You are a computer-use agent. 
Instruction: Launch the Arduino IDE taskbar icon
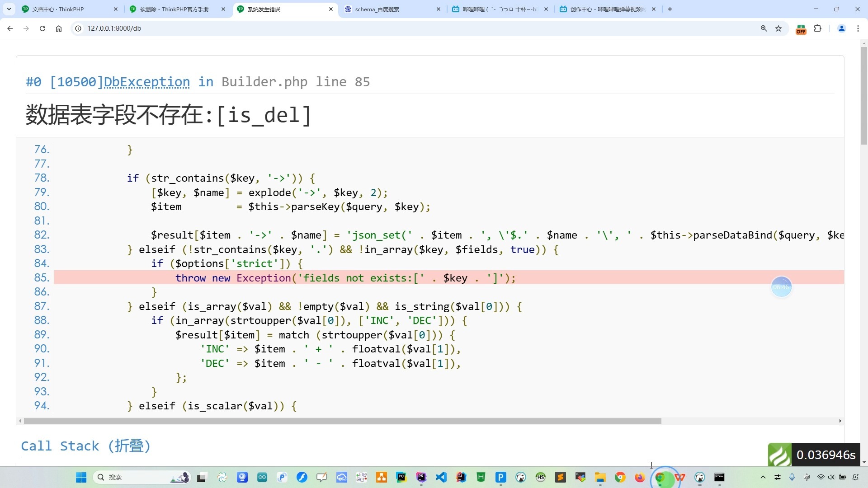(262, 477)
